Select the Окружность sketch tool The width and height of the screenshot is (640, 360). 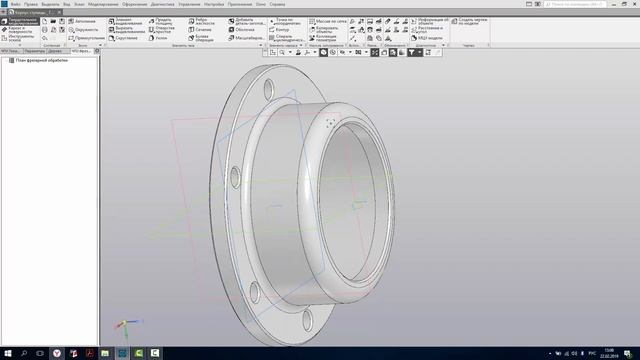[84, 30]
